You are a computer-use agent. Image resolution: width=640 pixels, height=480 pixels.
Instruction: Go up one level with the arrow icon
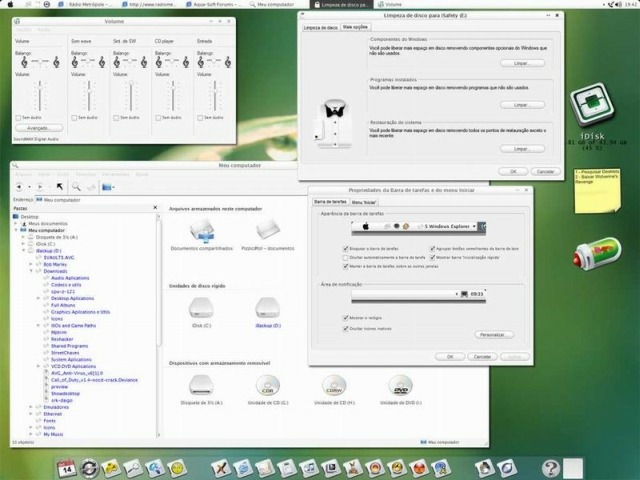pyautogui.click(x=60, y=187)
